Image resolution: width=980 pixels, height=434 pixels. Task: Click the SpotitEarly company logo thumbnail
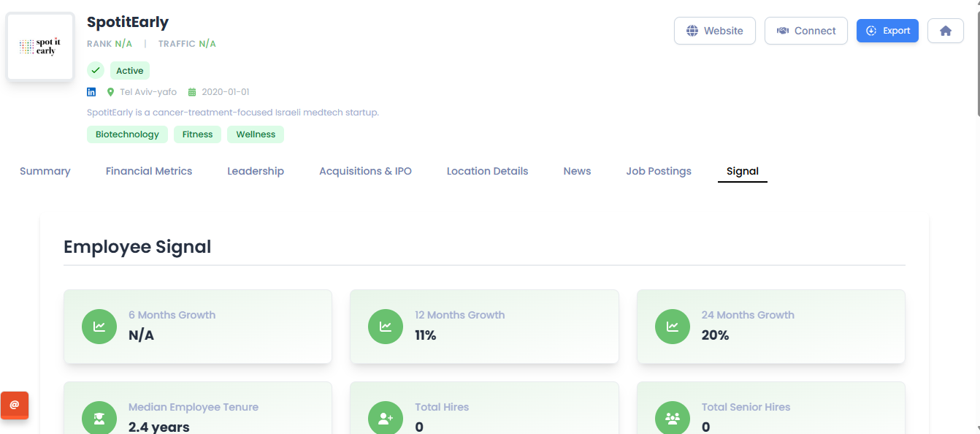tap(40, 47)
